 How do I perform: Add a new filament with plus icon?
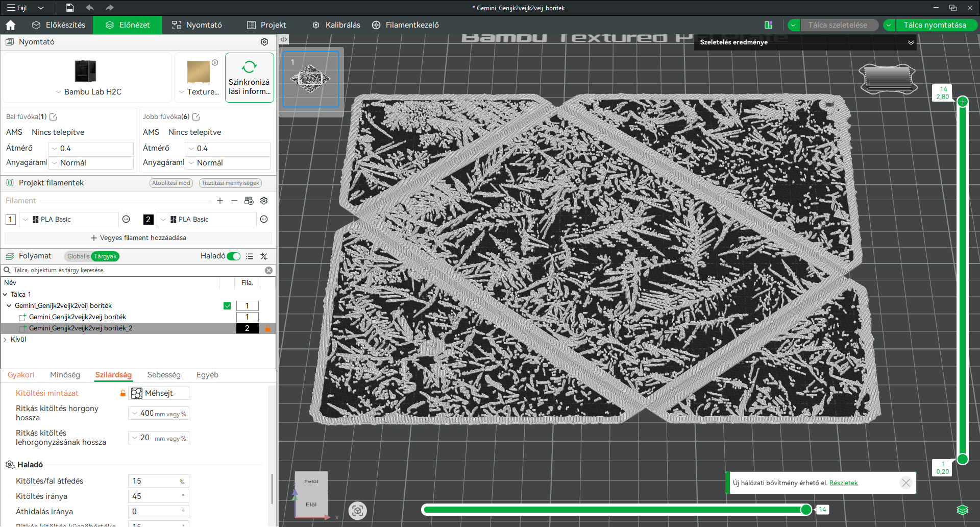tap(220, 201)
